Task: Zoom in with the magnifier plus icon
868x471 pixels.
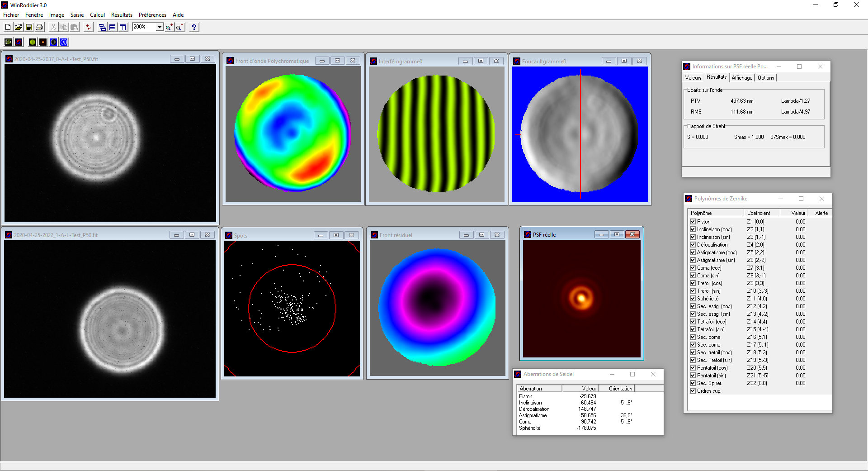Action: pos(169,27)
